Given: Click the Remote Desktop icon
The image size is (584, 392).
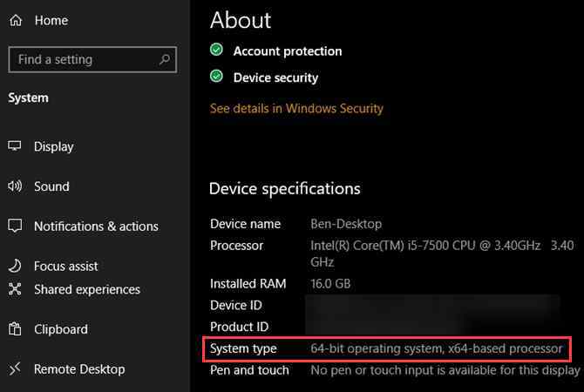Looking at the screenshot, I should click(15, 368).
